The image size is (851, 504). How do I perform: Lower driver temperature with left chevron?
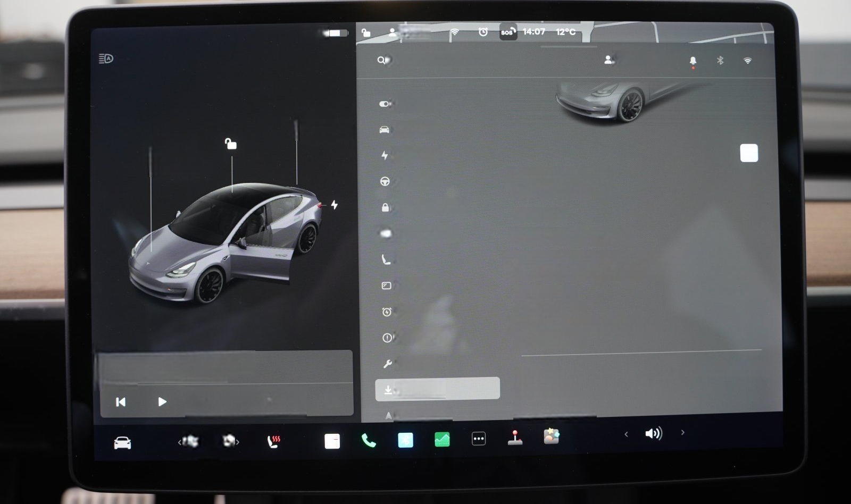180,442
